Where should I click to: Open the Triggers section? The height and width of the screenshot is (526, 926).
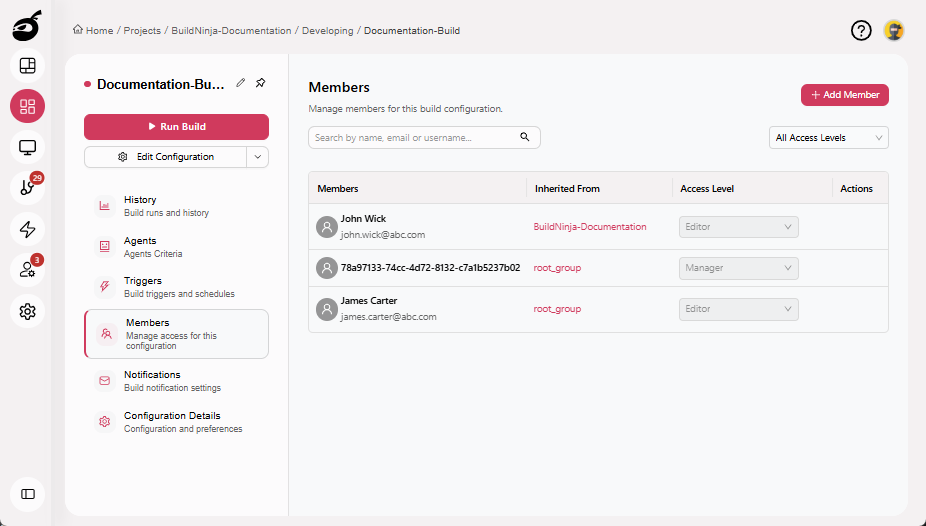tap(176, 287)
